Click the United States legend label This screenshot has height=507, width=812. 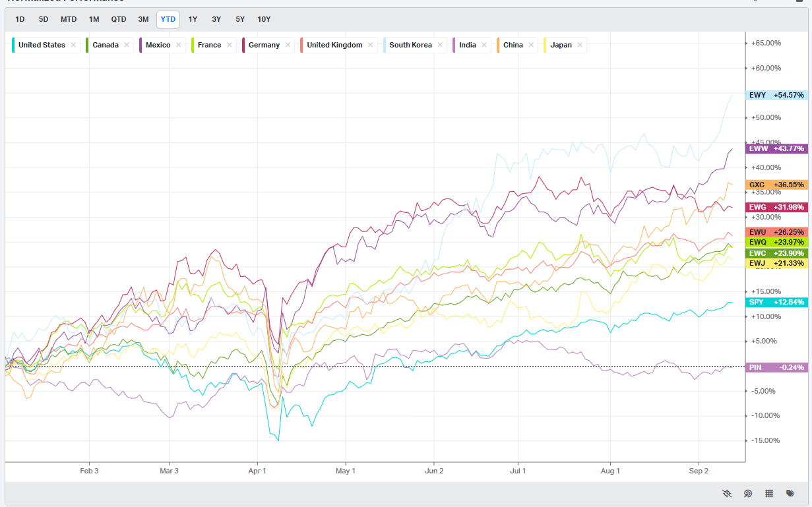[x=42, y=45]
